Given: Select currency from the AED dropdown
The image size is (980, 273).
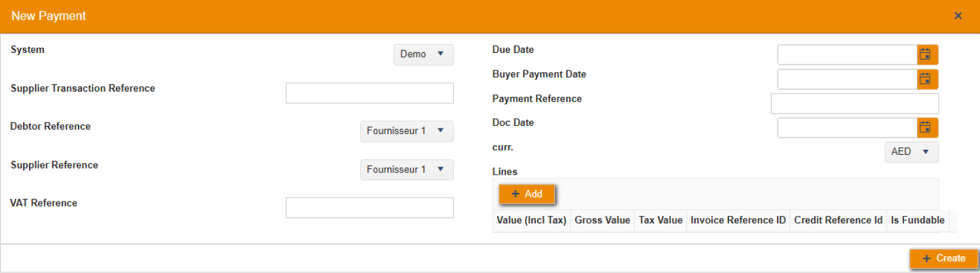Looking at the screenshot, I should tap(911, 152).
